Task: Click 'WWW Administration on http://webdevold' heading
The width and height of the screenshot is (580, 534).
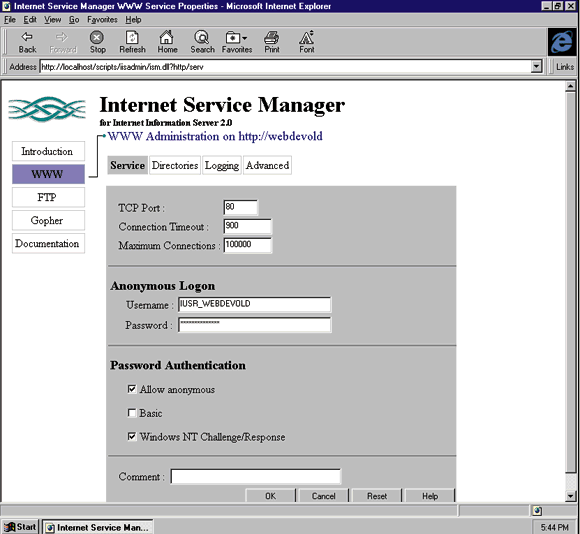Action: click(x=215, y=136)
